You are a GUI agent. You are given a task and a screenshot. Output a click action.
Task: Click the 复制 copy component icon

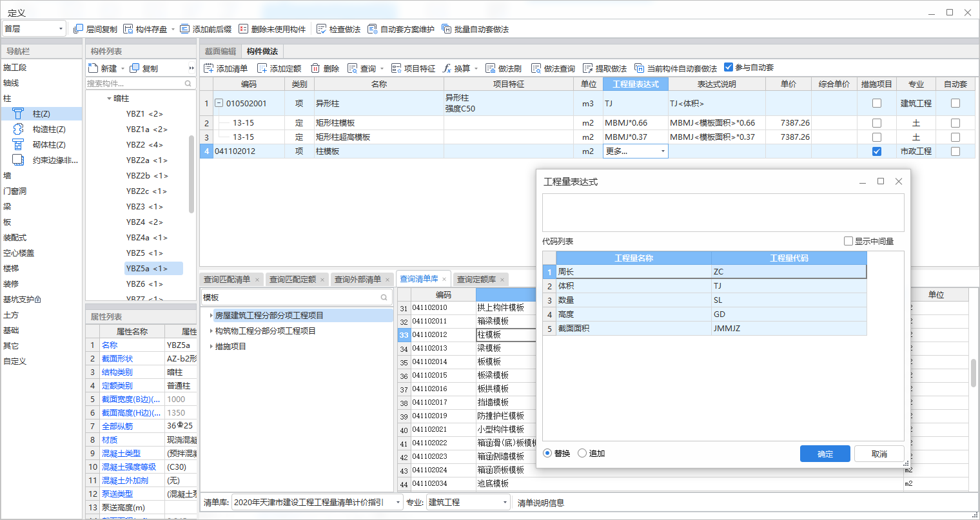135,68
